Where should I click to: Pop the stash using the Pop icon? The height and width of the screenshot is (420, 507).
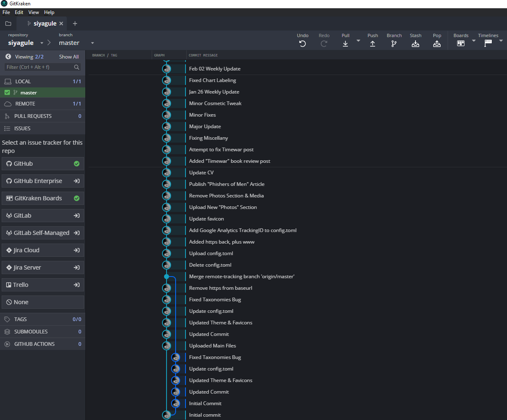coord(437,44)
